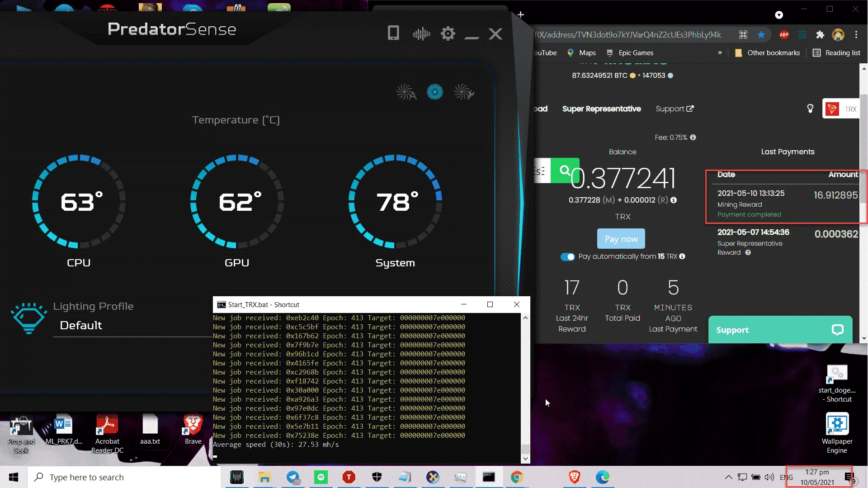
Task: Expand hidden bookmarks chevron
Action: pos(720,52)
